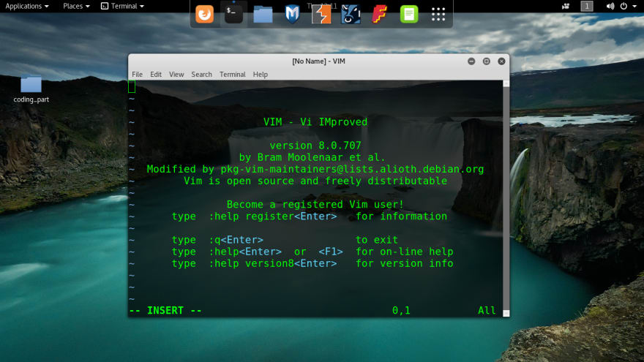Launch the terminal icon in the dock
Image resolution: width=644 pixels, height=362 pixels.
point(233,15)
